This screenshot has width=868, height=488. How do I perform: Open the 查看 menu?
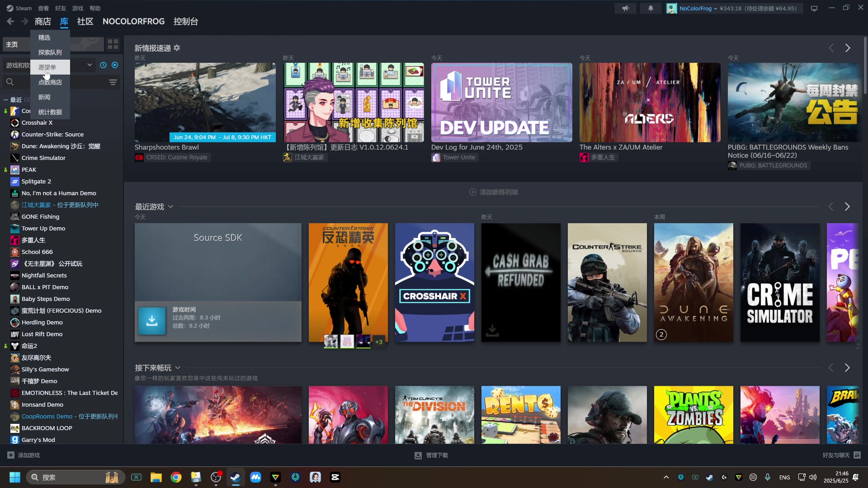(43, 8)
